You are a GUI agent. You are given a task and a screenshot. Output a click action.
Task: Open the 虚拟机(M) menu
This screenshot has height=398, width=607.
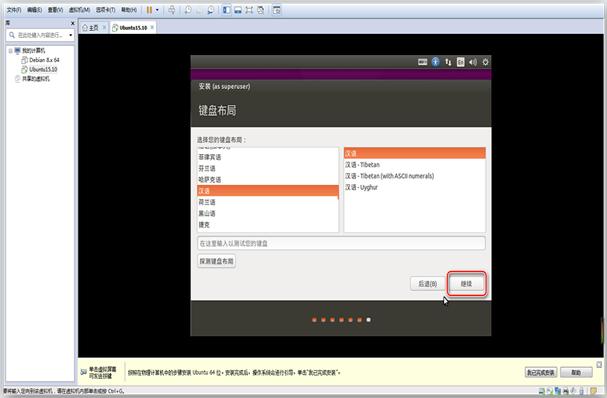79,10
